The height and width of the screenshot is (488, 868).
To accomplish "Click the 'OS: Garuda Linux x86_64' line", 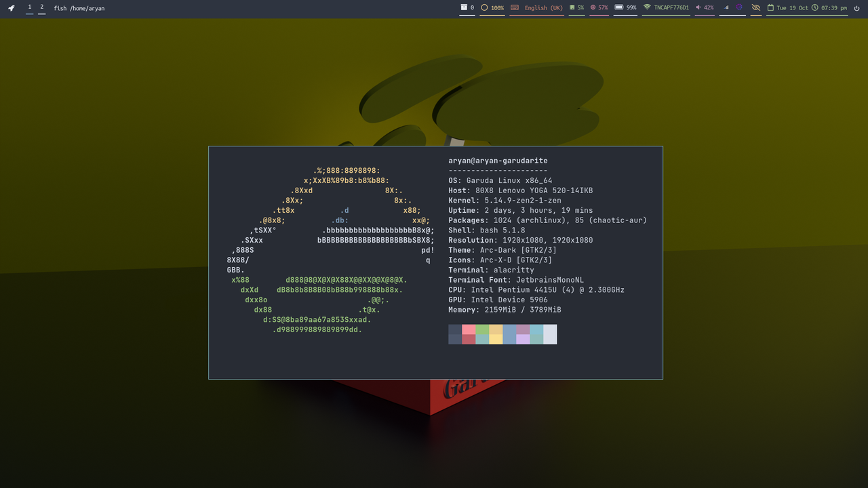I will (x=500, y=181).
